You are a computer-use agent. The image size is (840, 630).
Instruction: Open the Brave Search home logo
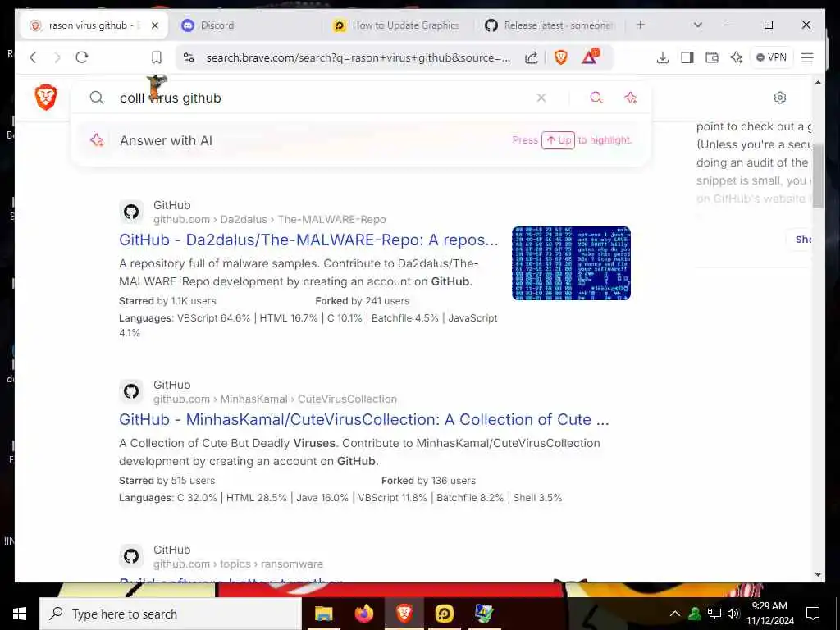pos(46,98)
